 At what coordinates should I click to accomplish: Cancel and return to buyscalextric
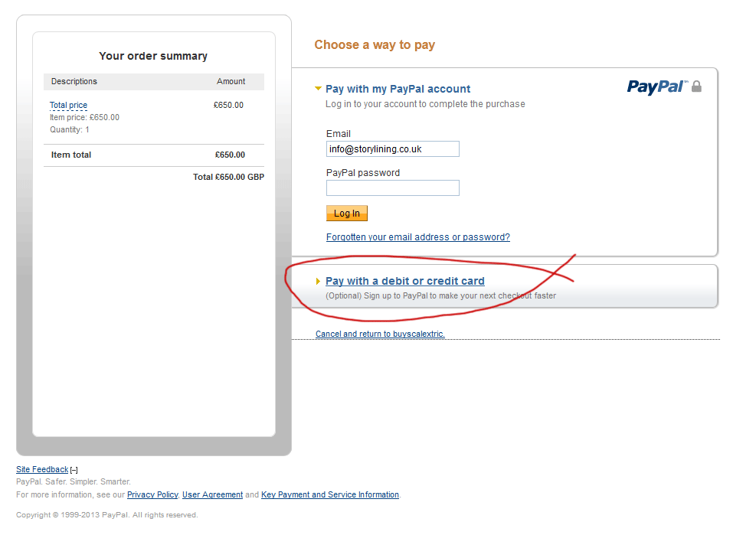tap(380, 334)
